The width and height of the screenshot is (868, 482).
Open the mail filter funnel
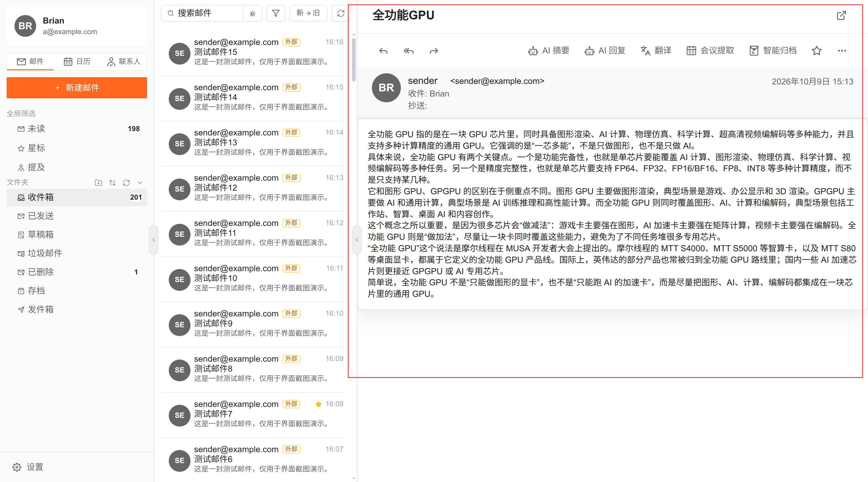(x=276, y=13)
